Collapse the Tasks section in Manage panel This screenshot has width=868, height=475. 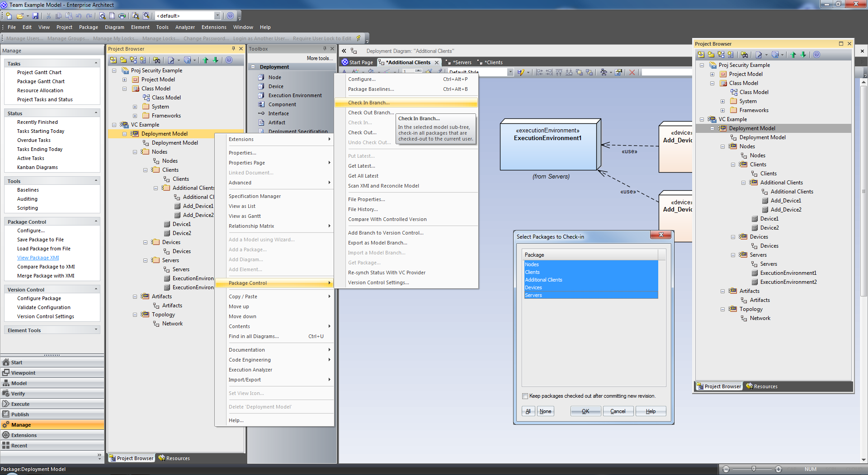point(96,63)
